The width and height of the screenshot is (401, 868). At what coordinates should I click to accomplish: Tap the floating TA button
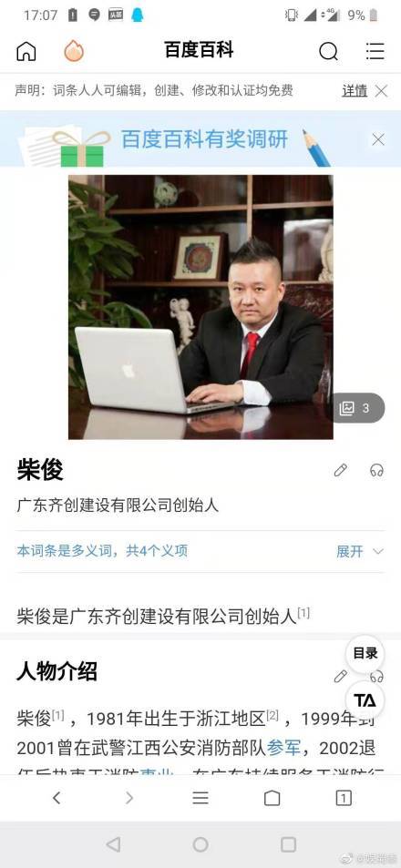point(365,700)
